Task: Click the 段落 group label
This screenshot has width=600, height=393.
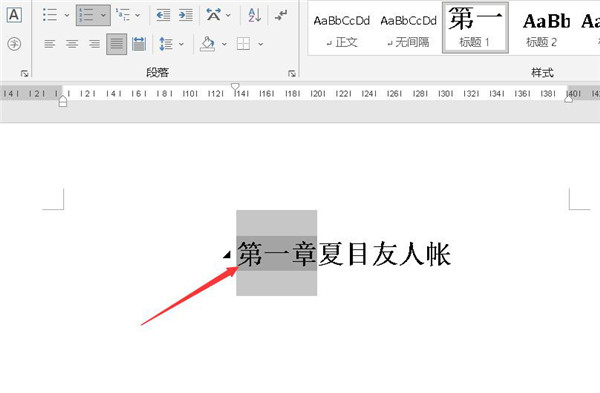Action: click(x=157, y=72)
